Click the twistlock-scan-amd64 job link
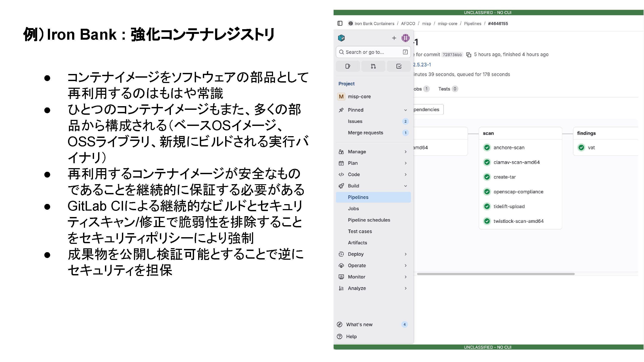 pyautogui.click(x=518, y=221)
